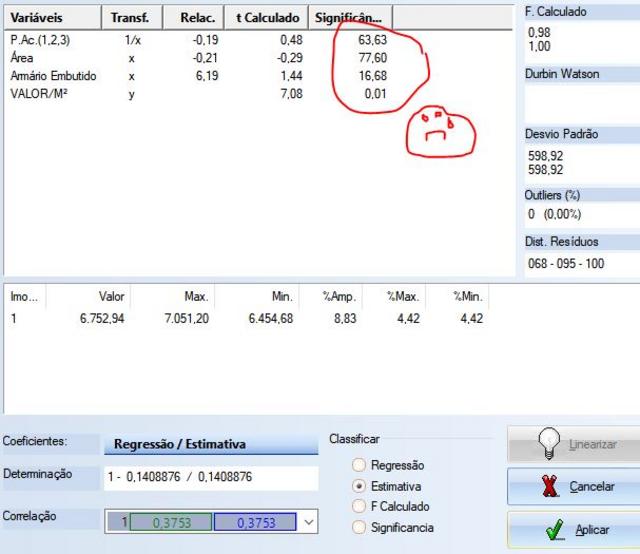Click the F. Calculado 0,98 value
Screen dimensions: 640x554
539,32
